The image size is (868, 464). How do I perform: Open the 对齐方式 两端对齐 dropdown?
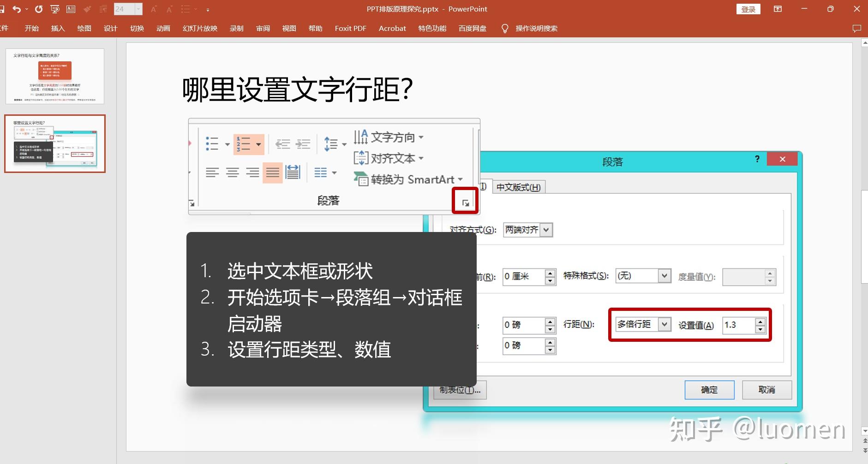tap(546, 230)
